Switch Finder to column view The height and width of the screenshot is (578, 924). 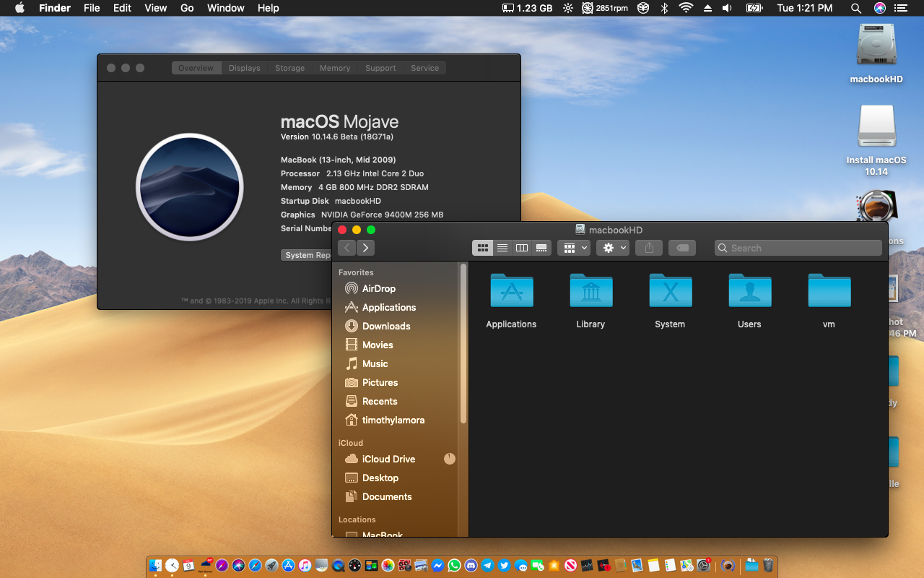522,248
